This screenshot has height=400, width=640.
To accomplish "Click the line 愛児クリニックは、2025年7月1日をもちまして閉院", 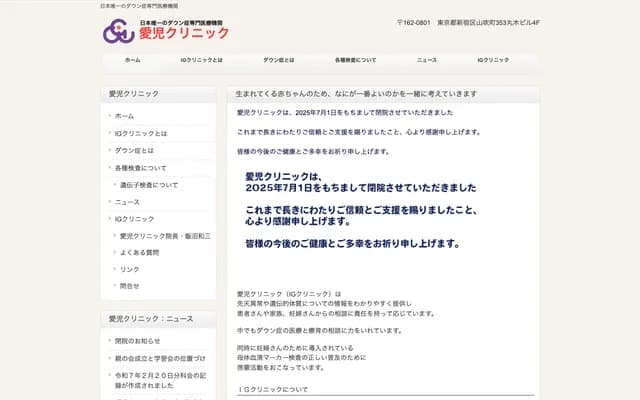I will point(345,113).
